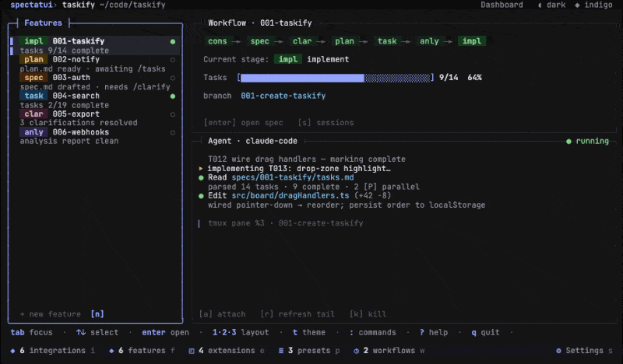The image size is (623, 364).
Task: Open the Dashboard view in header
Action: tap(502, 5)
